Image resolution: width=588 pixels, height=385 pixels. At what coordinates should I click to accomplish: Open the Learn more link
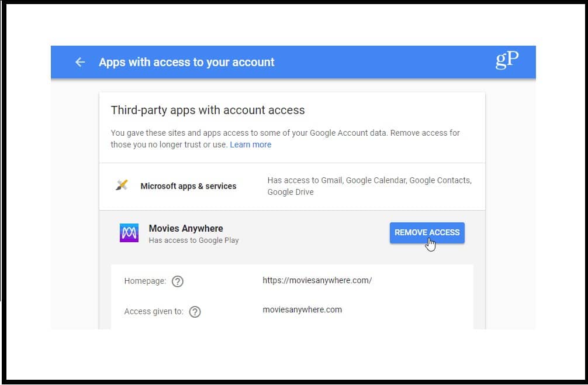[251, 145]
